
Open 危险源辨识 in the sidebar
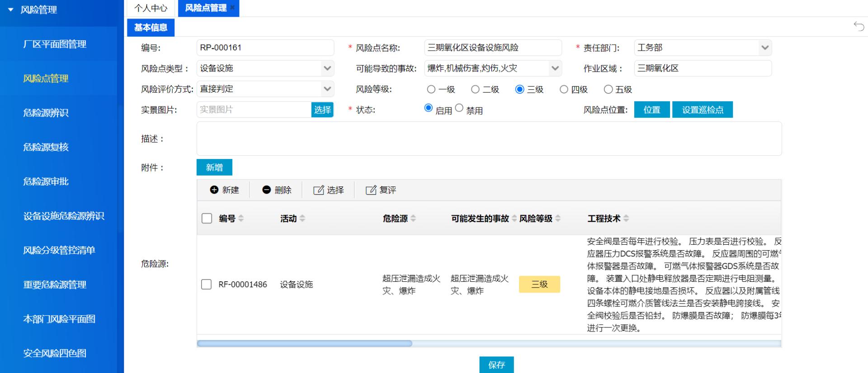click(46, 113)
